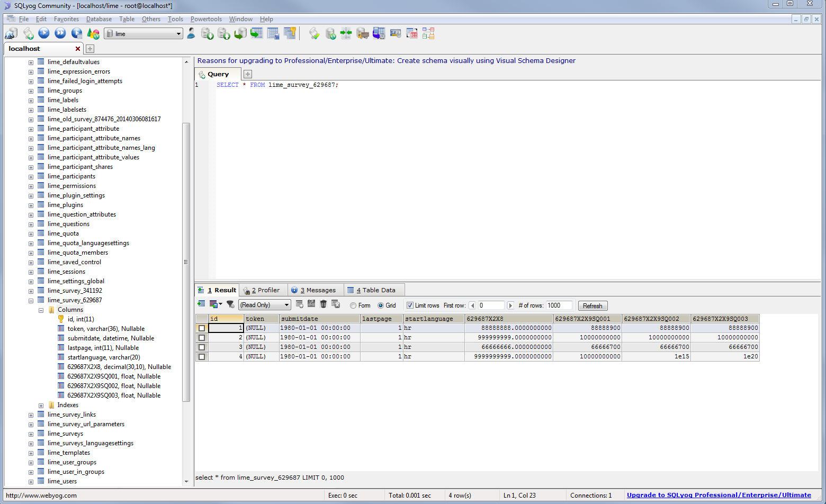Click the object browser vertical scrollbar
Image resolution: width=826 pixels, height=504 pixels.
tap(186, 262)
